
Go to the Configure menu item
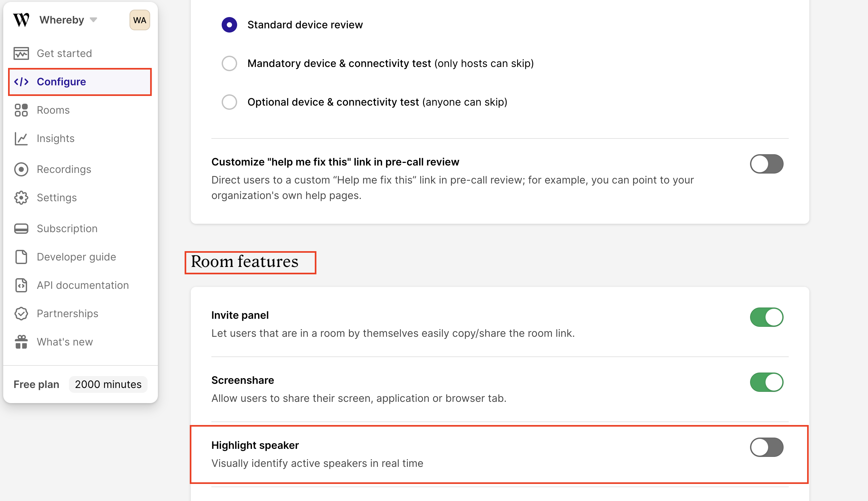(x=80, y=82)
